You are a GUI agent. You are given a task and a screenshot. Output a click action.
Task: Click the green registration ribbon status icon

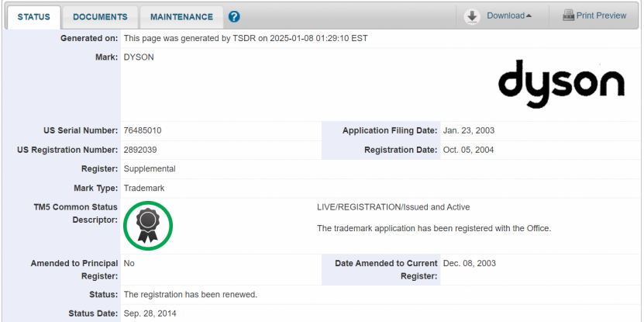click(x=148, y=225)
